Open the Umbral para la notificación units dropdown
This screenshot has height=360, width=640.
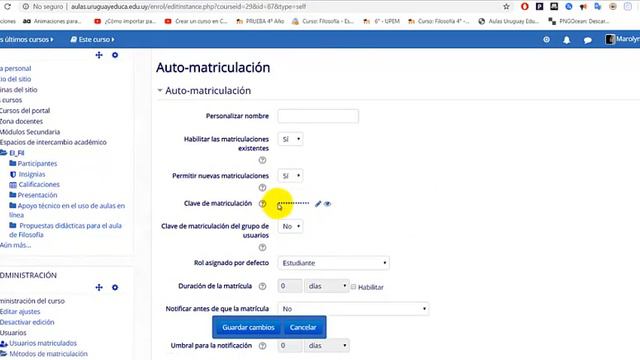(x=327, y=345)
